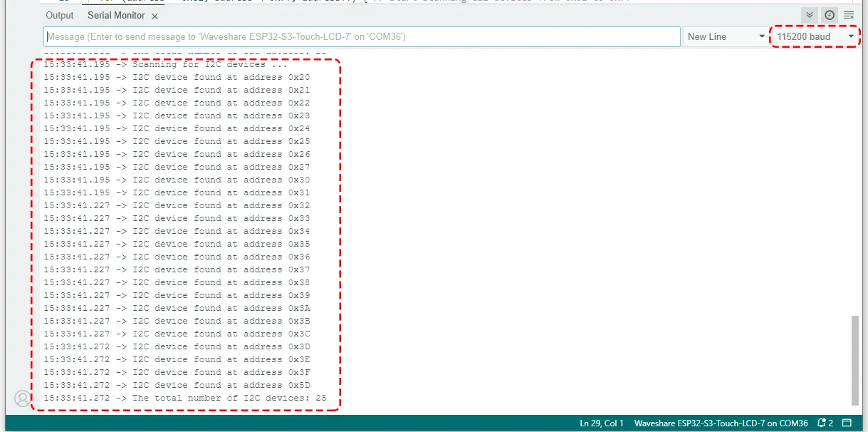Open the user account profile icon
The image size is (868, 432).
click(x=23, y=398)
